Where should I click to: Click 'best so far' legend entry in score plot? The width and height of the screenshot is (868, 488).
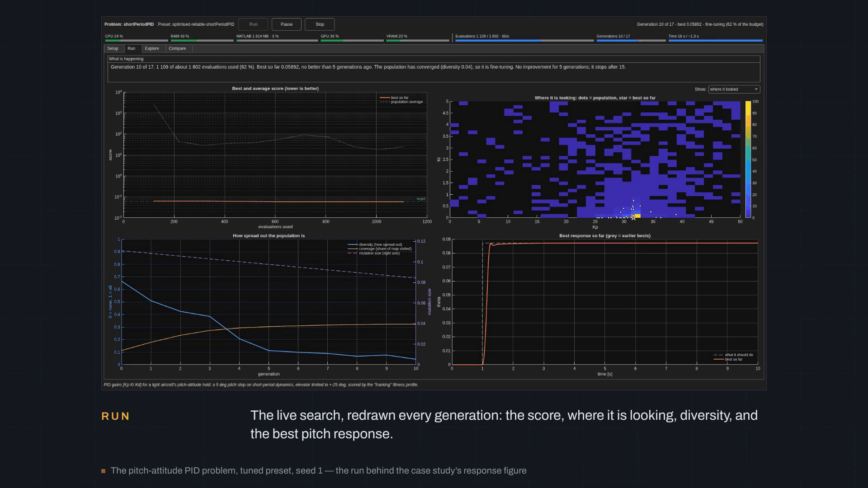pyautogui.click(x=394, y=98)
